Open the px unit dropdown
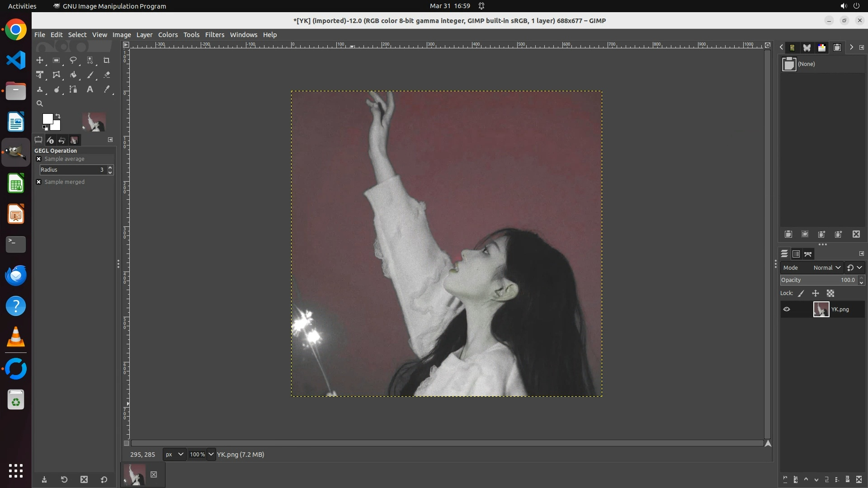Image resolution: width=868 pixels, height=488 pixels. tap(175, 455)
